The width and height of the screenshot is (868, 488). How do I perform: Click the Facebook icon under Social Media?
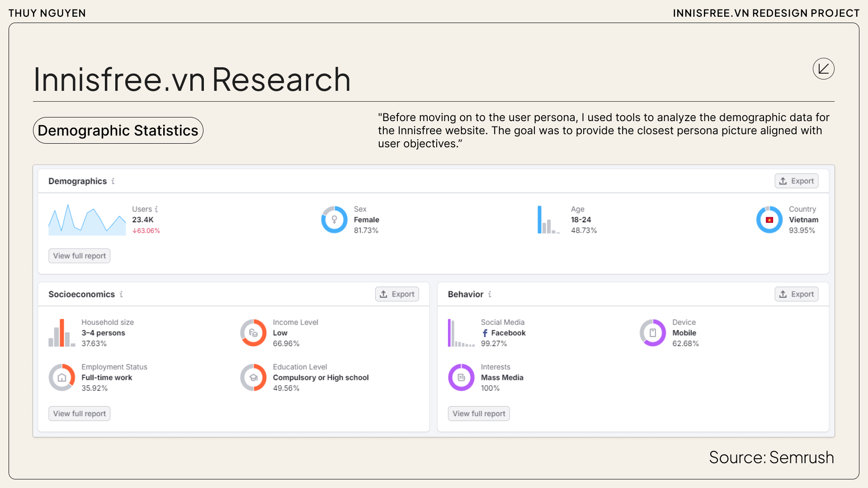(x=486, y=333)
